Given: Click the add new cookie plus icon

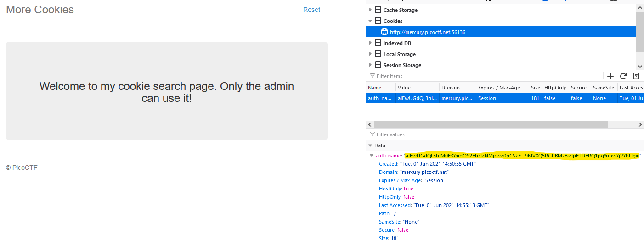Looking at the screenshot, I should (x=610, y=76).
